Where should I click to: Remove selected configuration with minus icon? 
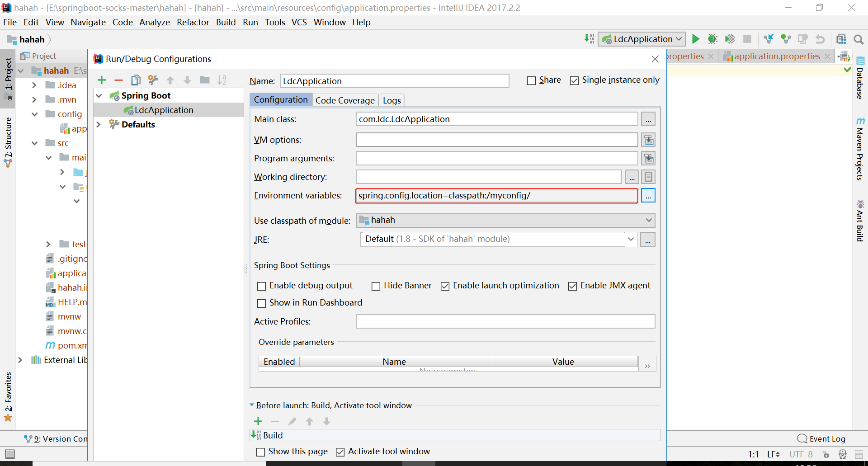tap(118, 80)
